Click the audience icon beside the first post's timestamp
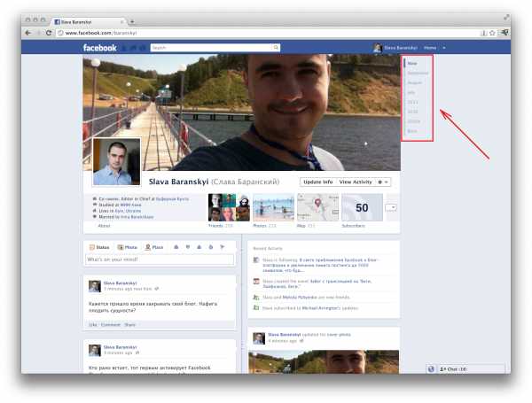The image size is (532, 403). (156, 289)
